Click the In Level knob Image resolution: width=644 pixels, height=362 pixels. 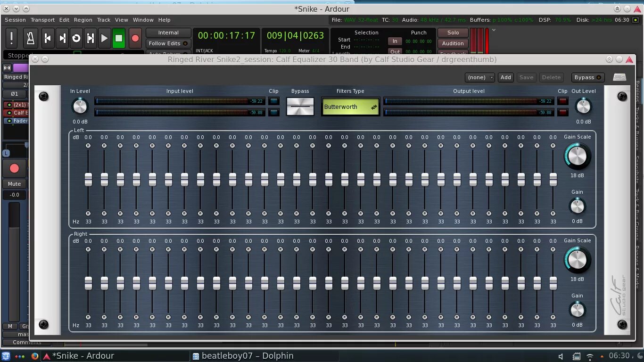80,107
